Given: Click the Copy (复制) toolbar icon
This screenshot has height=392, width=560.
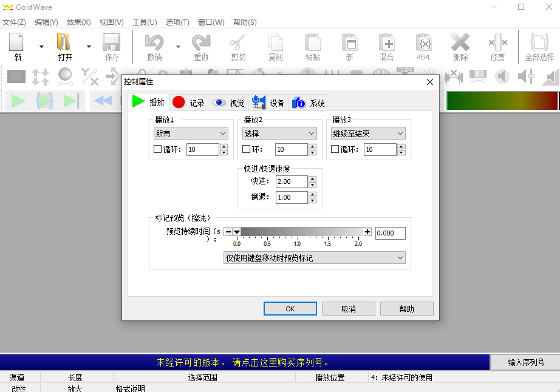Looking at the screenshot, I should point(275,42).
